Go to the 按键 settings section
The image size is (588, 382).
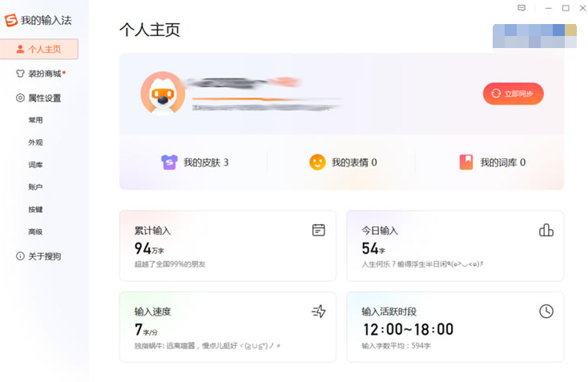point(35,210)
